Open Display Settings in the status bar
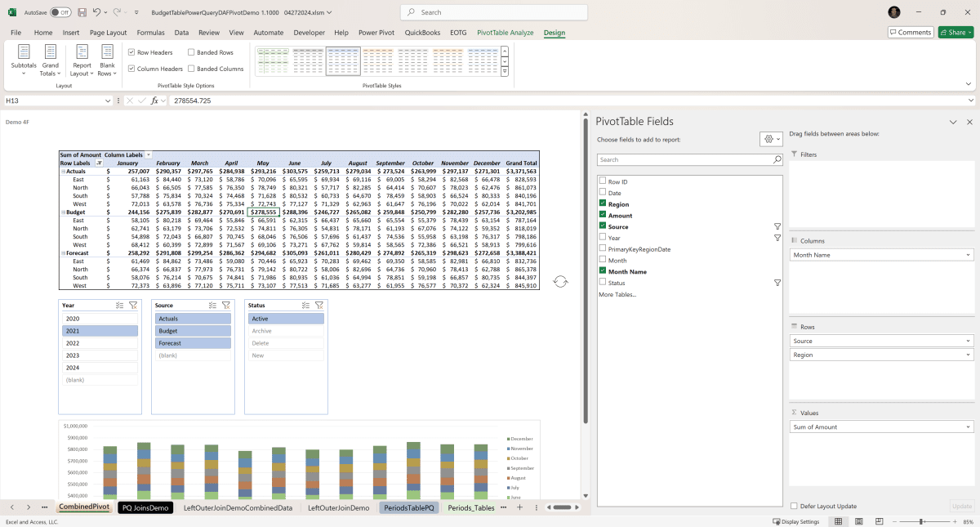Image resolution: width=980 pixels, height=527 pixels. (795, 521)
